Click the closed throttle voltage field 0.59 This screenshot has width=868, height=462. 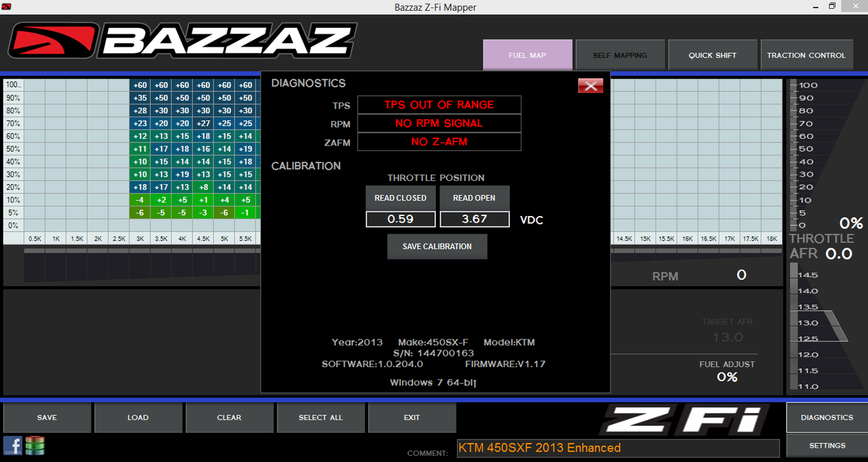click(401, 219)
